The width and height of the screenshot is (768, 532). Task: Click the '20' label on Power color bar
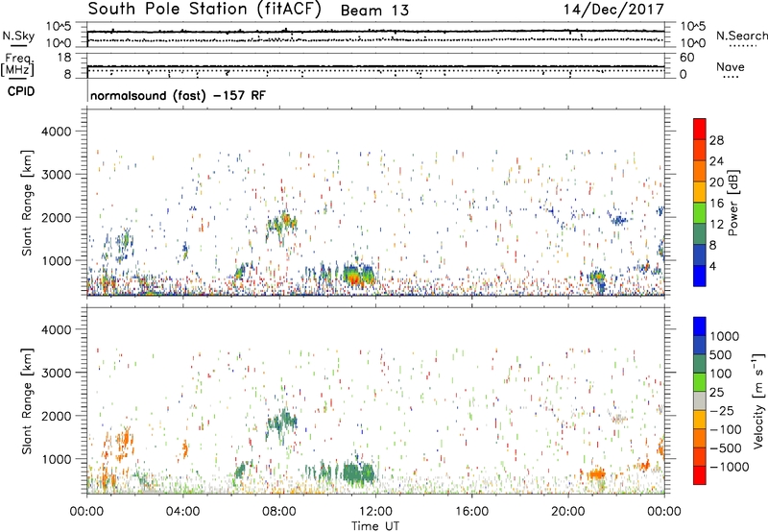click(x=716, y=182)
